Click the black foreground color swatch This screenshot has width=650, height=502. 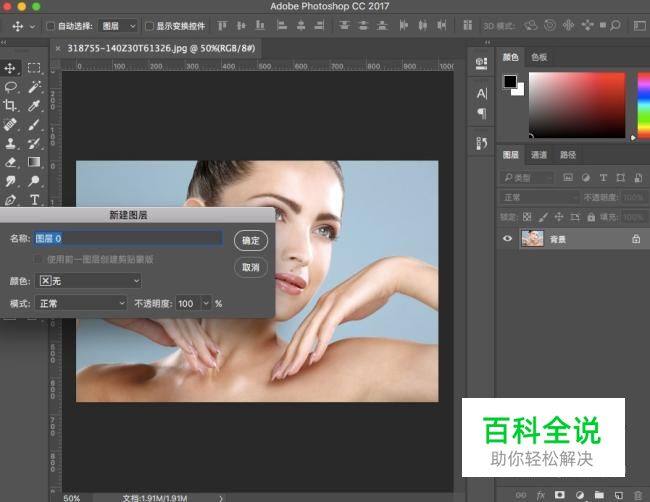[x=509, y=82]
